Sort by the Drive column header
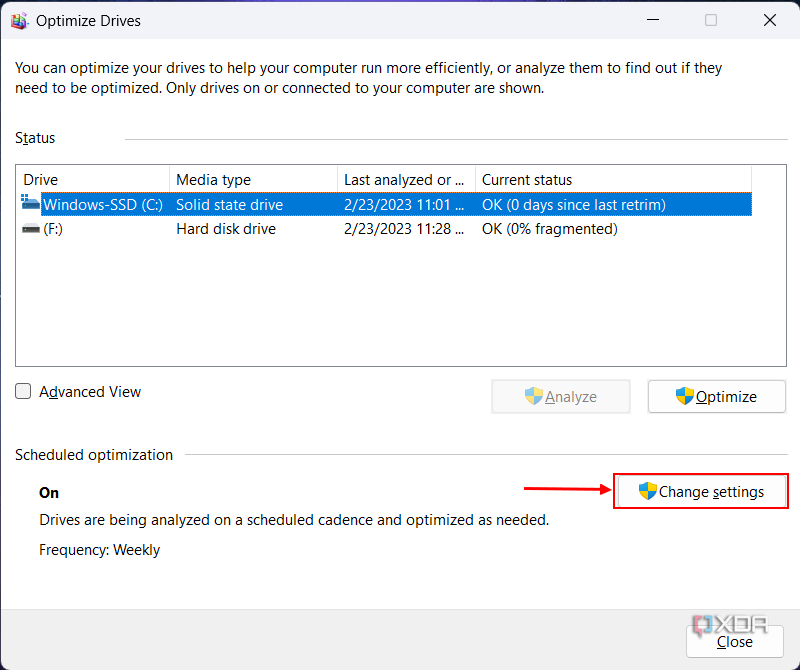Viewport: 800px width, 670px height. coord(94,180)
